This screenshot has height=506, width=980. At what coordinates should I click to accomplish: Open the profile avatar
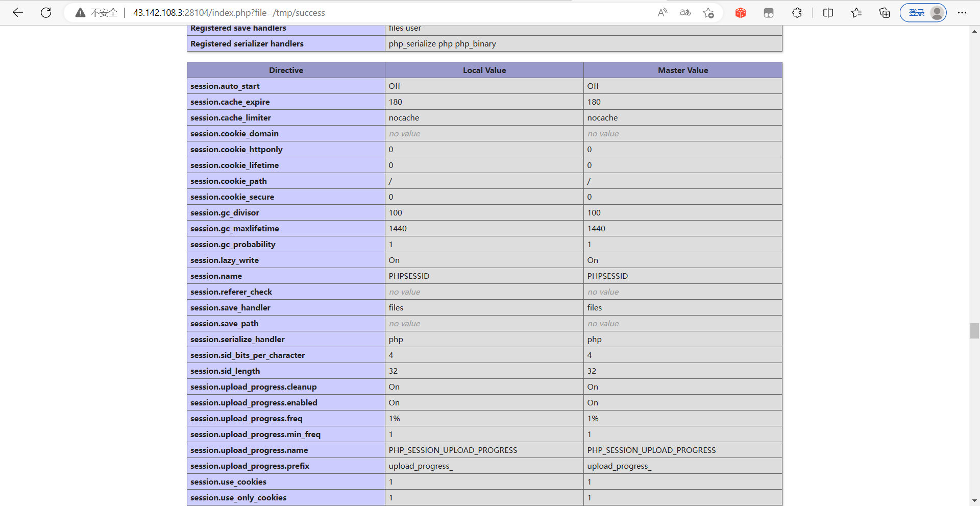937,13
